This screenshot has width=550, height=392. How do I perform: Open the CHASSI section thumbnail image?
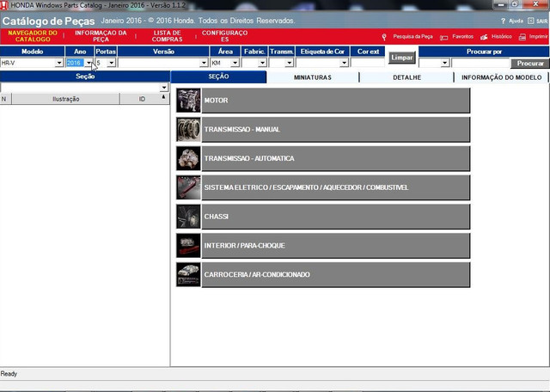188,217
